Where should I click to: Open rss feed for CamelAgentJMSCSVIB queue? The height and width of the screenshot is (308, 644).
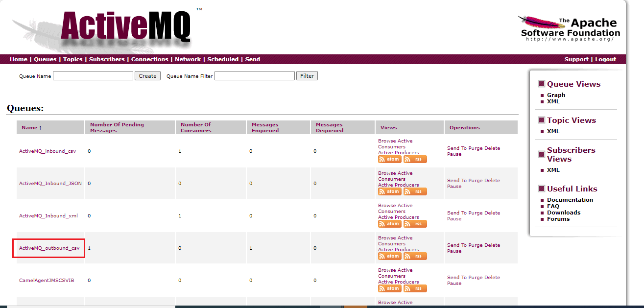tap(415, 288)
